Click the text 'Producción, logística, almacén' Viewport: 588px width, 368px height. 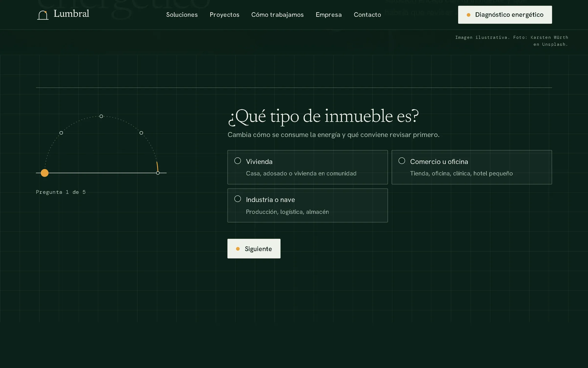coord(287,212)
